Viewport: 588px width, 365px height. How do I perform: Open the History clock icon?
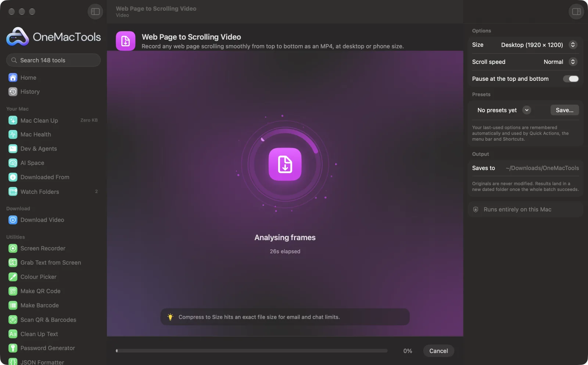click(x=13, y=91)
